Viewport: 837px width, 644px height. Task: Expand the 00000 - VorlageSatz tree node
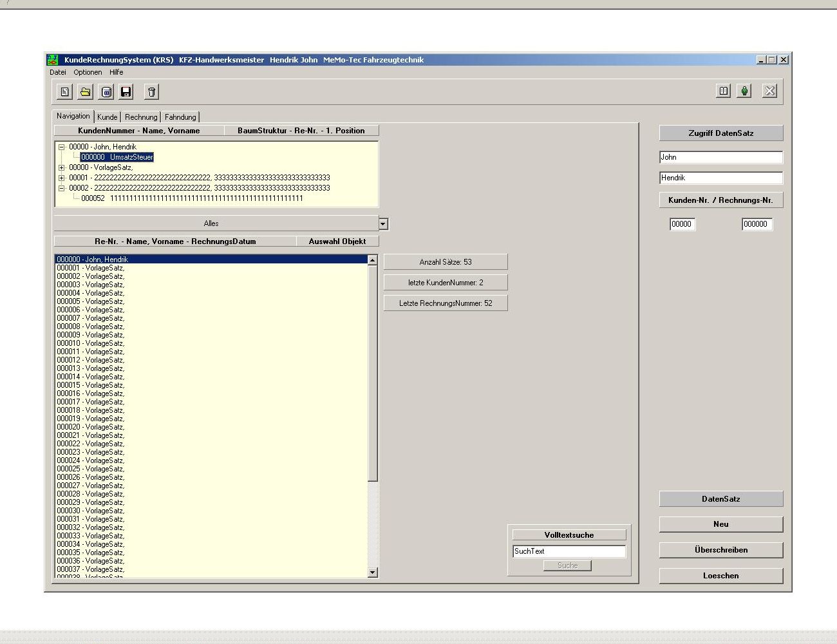(62, 167)
